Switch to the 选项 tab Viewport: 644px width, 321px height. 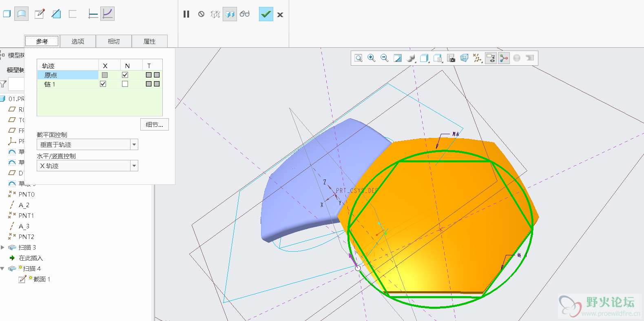[77, 41]
